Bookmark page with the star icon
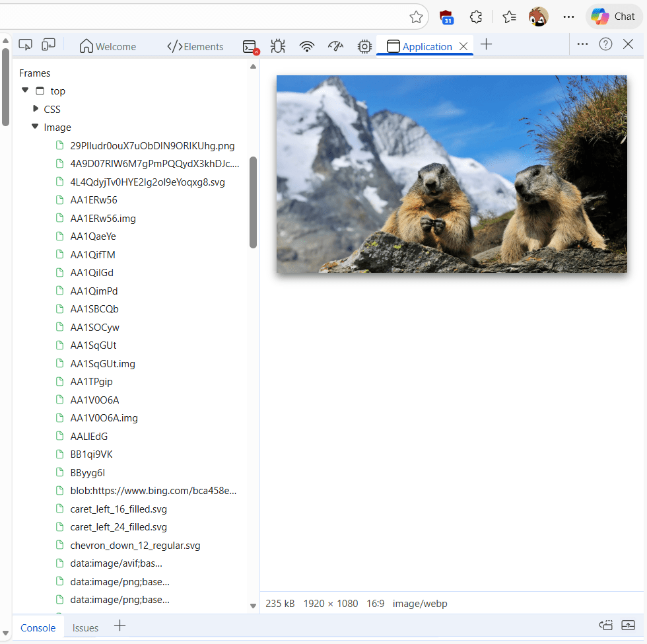This screenshot has height=644, width=647. point(416,17)
